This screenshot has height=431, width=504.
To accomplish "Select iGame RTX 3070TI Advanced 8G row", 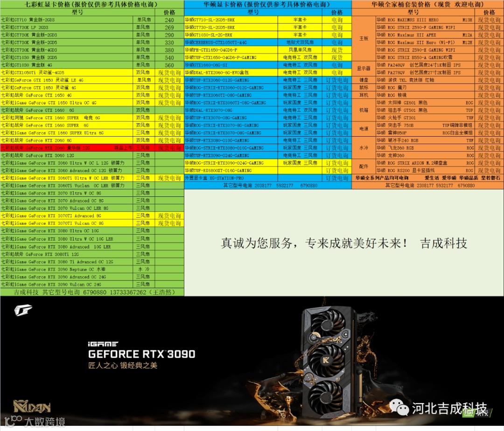I will tap(92, 216).
